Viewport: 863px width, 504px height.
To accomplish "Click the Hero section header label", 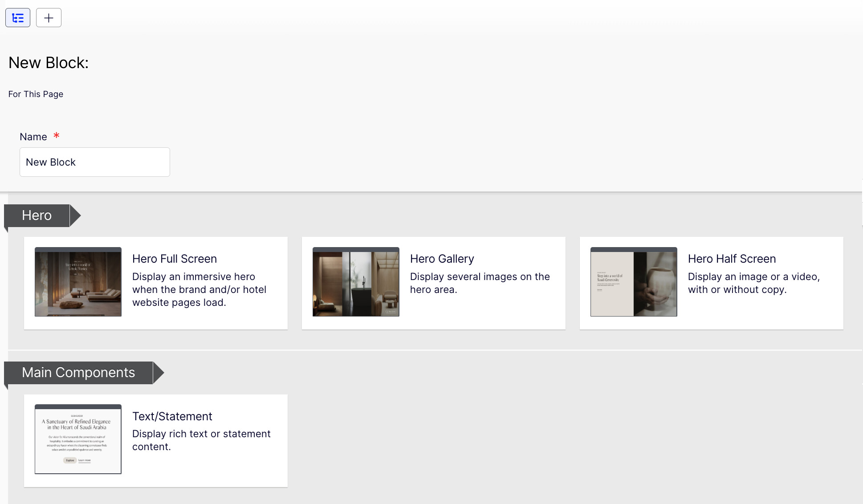I will 37,215.
